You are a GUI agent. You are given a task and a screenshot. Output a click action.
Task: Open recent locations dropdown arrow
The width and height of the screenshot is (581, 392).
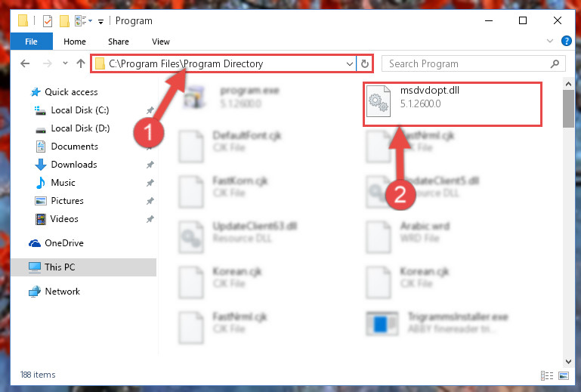tap(65, 63)
